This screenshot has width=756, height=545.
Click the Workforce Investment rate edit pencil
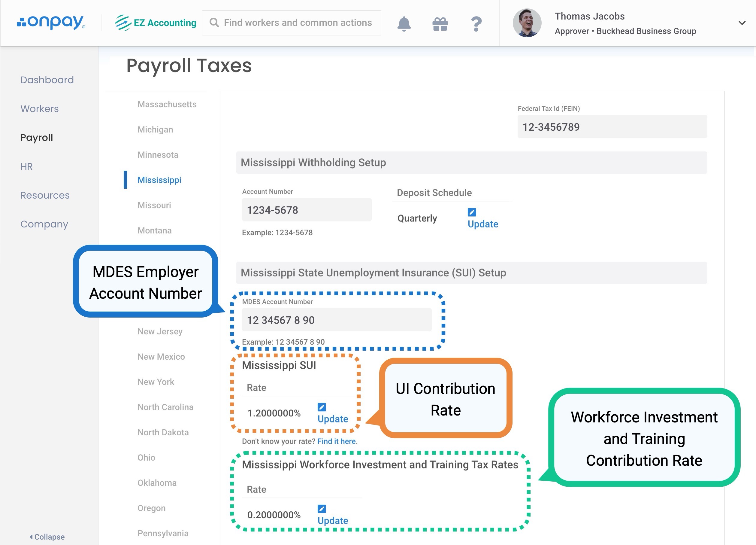click(x=322, y=509)
